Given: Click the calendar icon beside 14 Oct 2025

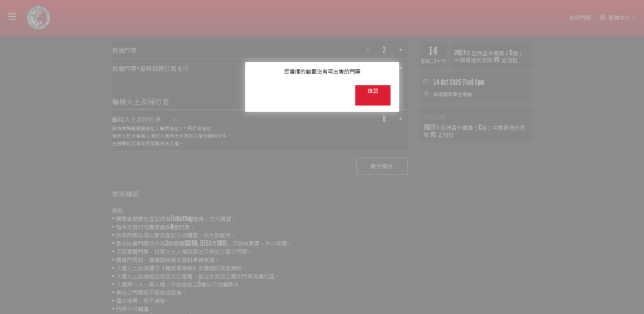Looking at the screenshot, I should click(x=426, y=82).
